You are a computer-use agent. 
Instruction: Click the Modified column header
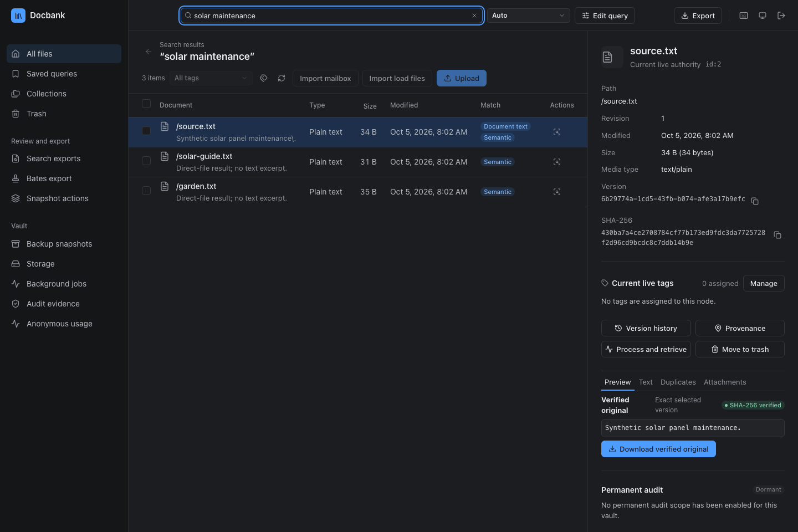click(404, 105)
